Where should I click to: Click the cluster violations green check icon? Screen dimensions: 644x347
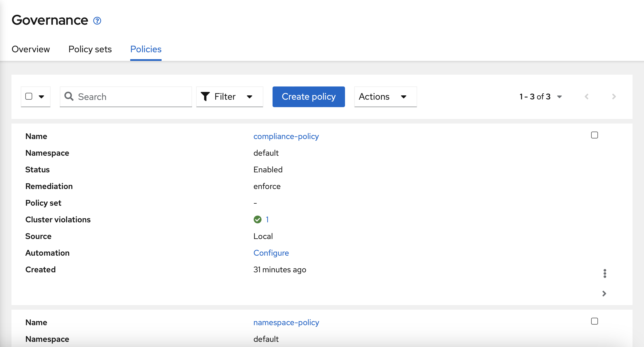pyautogui.click(x=257, y=219)
